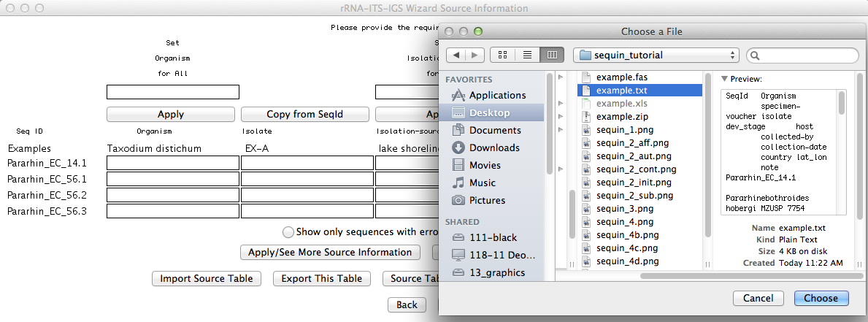
Task: Go back with the left navigation arrow
Action: tap(456, 55)
